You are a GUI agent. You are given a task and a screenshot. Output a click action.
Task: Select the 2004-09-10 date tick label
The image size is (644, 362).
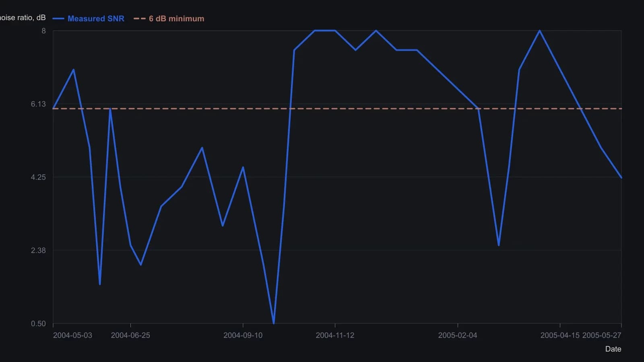243,335
